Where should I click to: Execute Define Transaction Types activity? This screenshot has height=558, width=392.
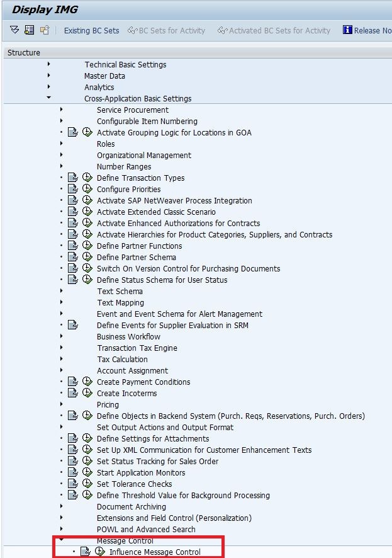87,177
